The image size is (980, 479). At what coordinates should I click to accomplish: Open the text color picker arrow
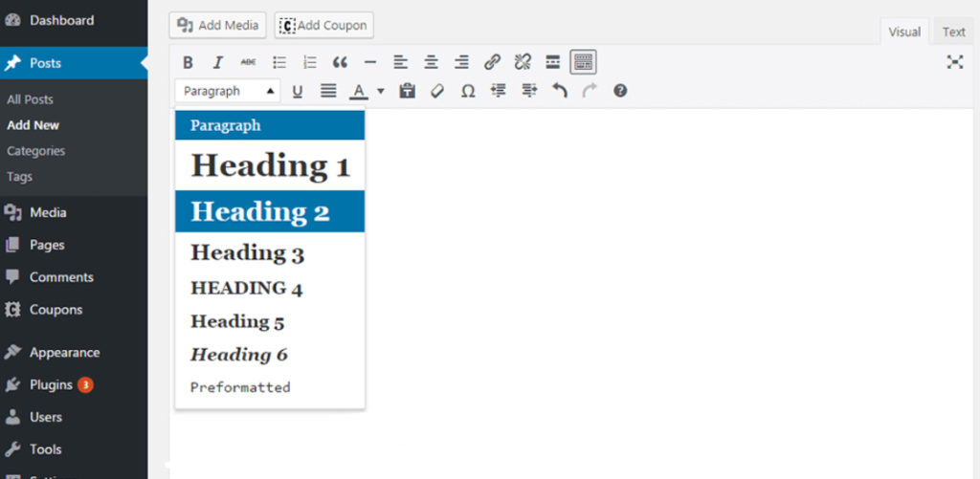click(381, 91)
